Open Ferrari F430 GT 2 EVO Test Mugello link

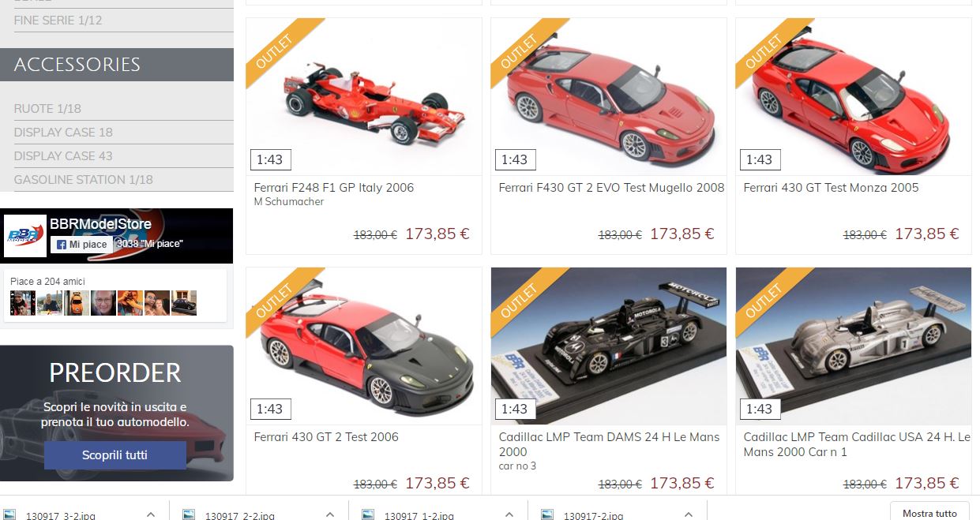pyautogui.click(x=611, y=188)
